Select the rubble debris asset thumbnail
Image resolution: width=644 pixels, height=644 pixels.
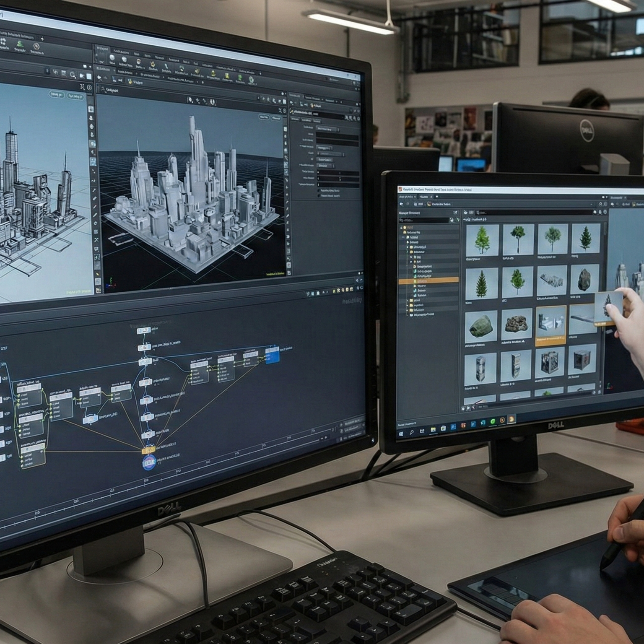pyautogui.click(x=551, y=280)
